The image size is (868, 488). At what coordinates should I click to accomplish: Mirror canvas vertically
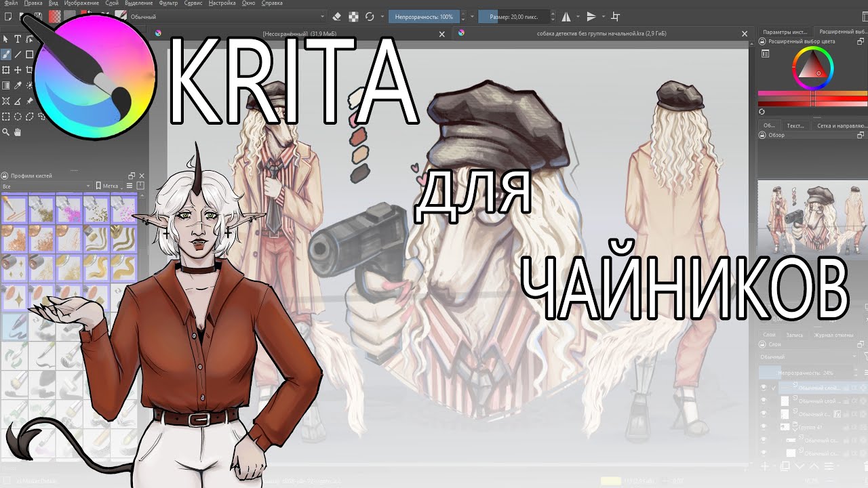[591, 16]
